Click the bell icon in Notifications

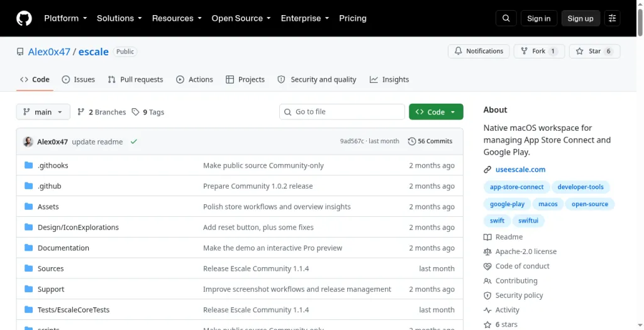click(458, 52)
